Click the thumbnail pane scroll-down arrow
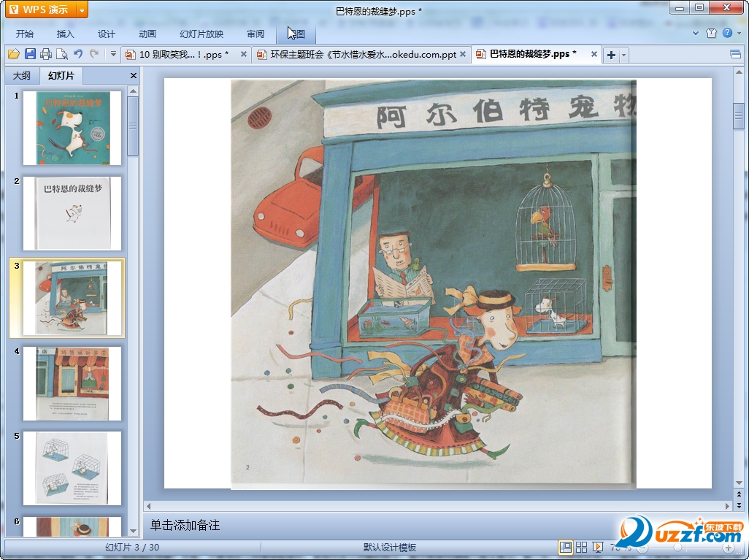 (134, 530)
